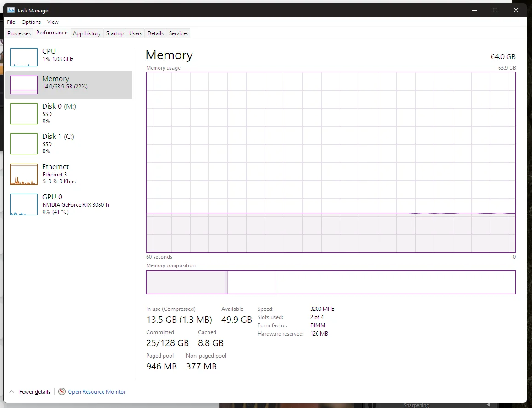
Task: Click the Memory composition bar
Action: click(331, 282)
